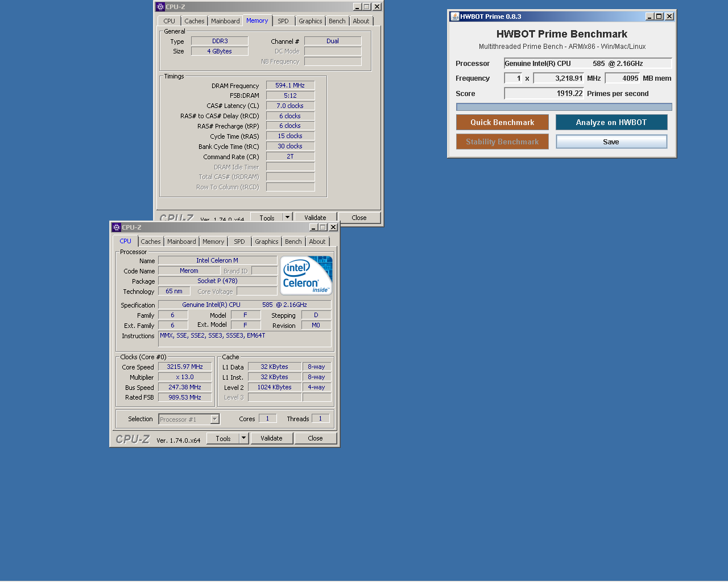Open Graphics tab in front CPU-Z
This screenshot has width=728, height=582.
click(267, 242)
